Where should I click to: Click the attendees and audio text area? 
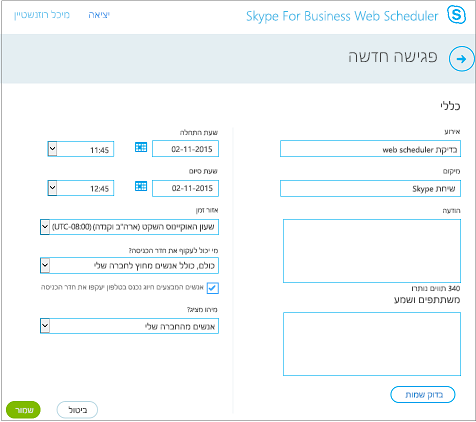(x=372, y=344)
